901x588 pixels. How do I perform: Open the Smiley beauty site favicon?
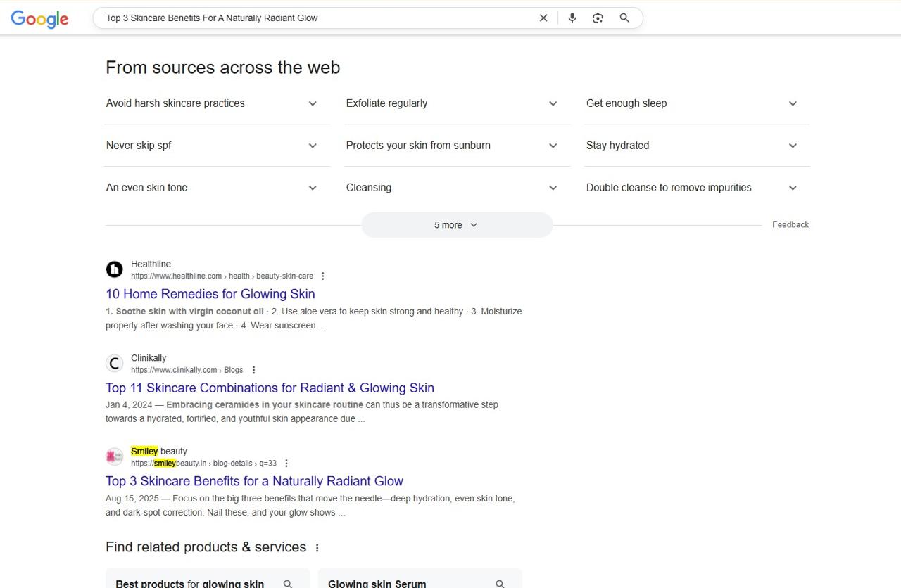(114, 456)
